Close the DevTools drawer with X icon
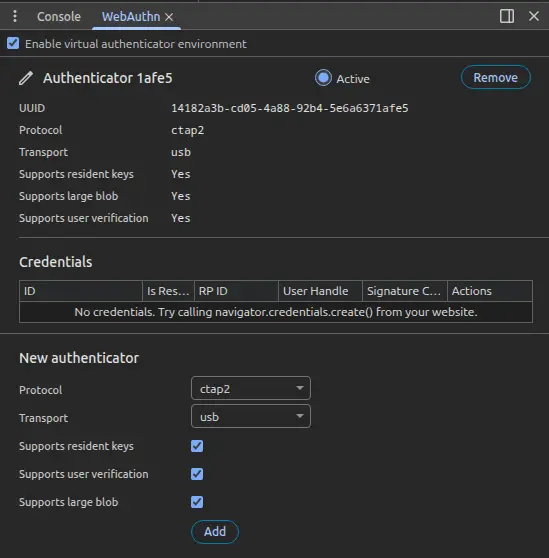Viewport: 549px width, 558px height. coord(534,16)
